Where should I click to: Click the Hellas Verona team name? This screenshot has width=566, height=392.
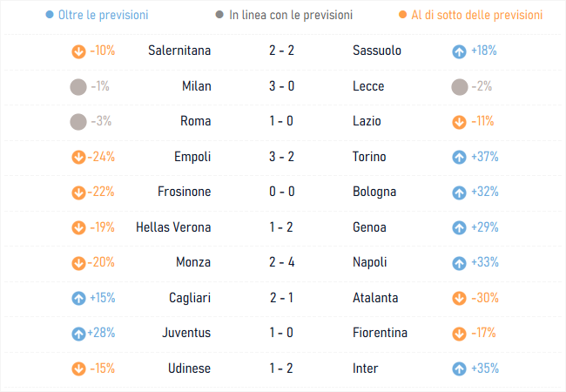pos(173,227)
